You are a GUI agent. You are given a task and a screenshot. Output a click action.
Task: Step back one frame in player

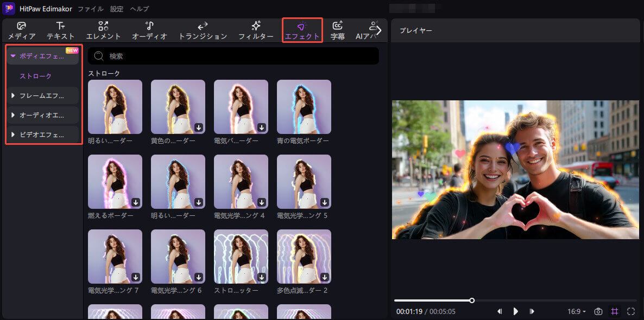(x=500, y=311)
